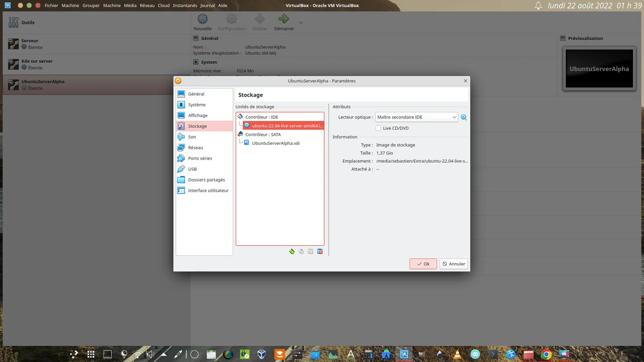Open the Son settings category
Viewport: 644px width, 362px height.
204,137
